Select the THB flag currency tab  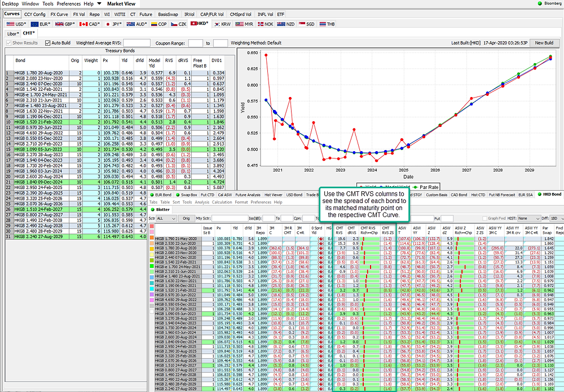327,24
